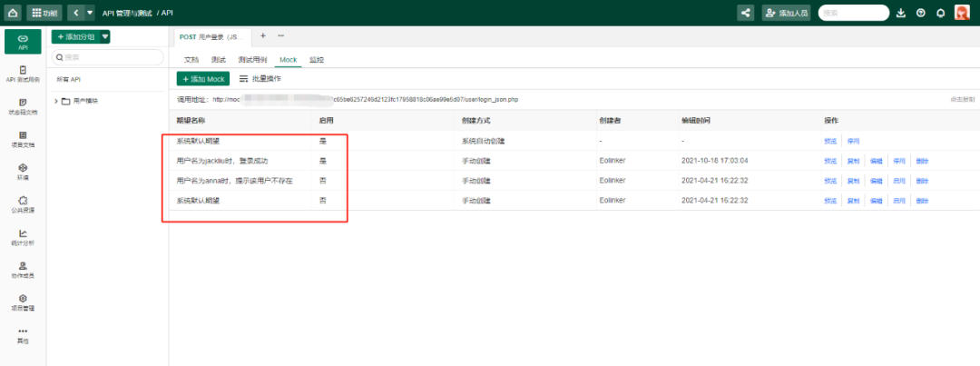Click the share icon in top bar
980x366 pixels.
tap(746, 13)
